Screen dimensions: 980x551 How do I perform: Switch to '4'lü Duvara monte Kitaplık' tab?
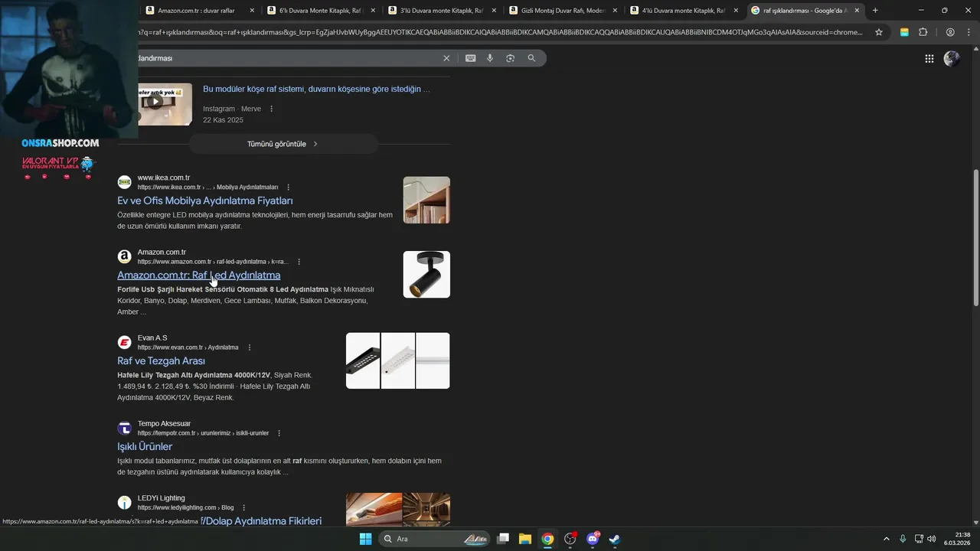[x=684, y=11]
